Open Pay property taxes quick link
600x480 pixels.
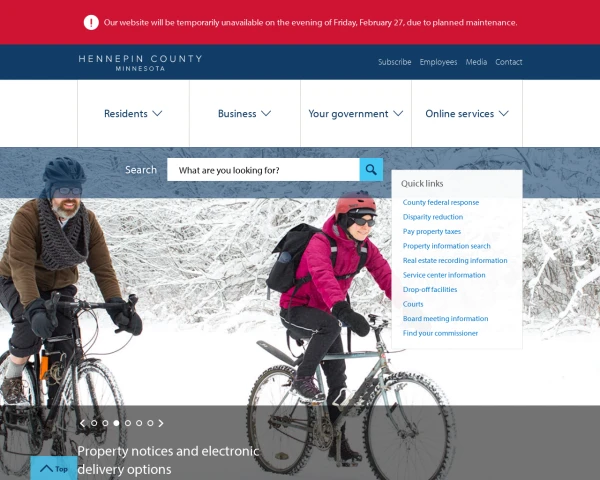point(432,231)
